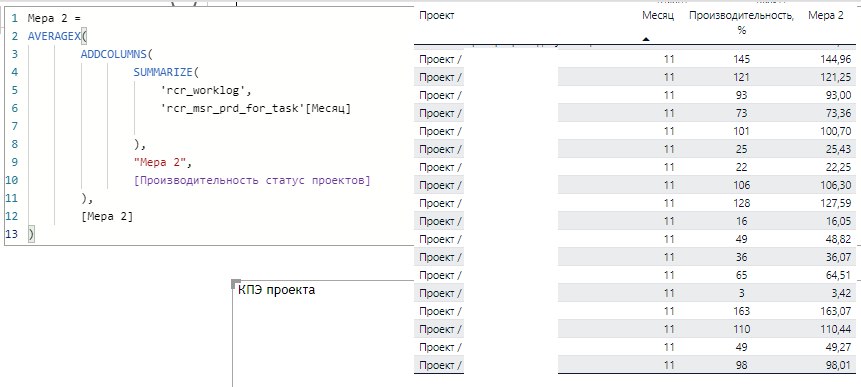Image resolution: width=861 pixels, height=387 pixels.
Task: Select the Мера 2 value 121,25
Action: (837, 77)
